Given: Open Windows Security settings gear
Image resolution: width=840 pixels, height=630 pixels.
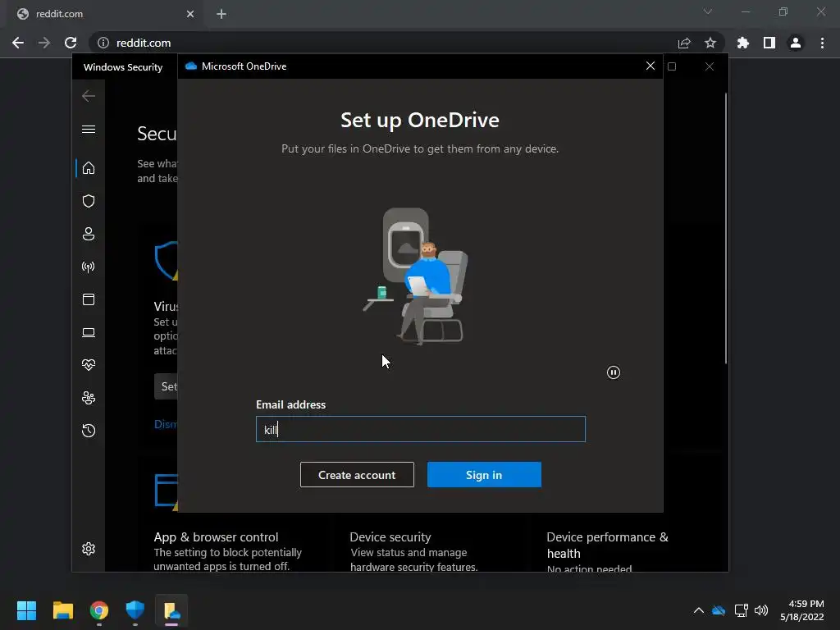Looking at the screenshot, I should coord(89,549).
